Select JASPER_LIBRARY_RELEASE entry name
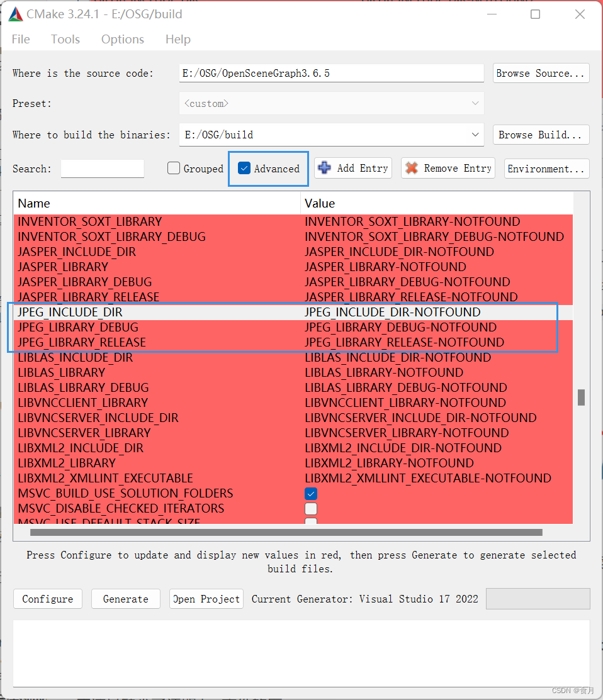The image size is (603, 700). (89, 297)
